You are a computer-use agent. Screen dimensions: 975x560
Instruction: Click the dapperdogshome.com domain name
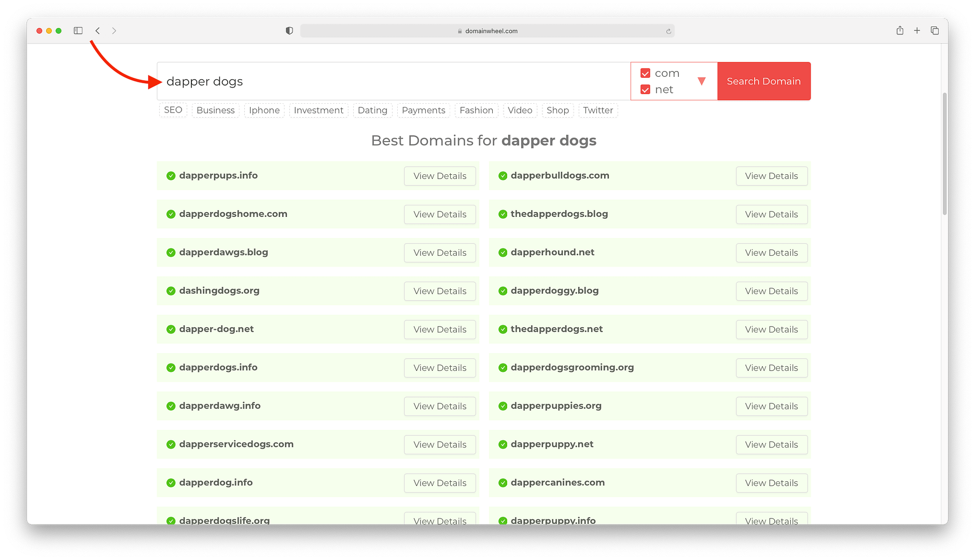(x=233, y=214)
